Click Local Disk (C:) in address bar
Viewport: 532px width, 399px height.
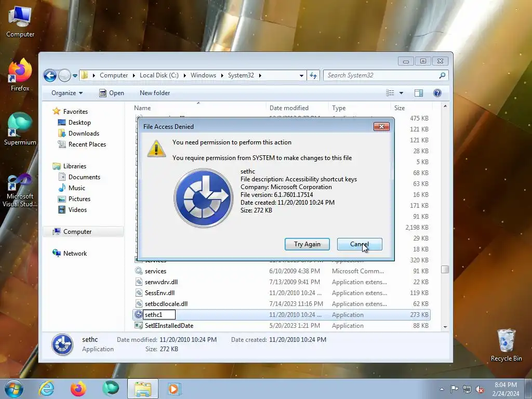pyautogui.click(x=159, y=75)
